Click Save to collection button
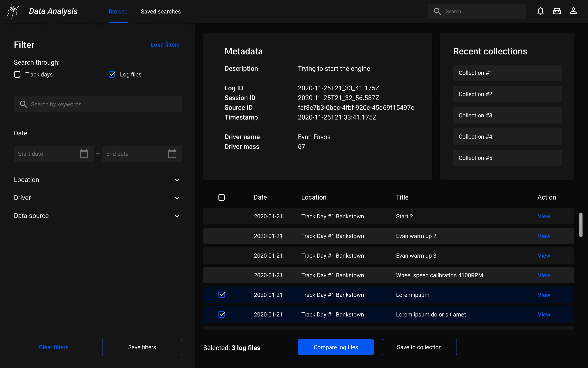 [419, 347]
